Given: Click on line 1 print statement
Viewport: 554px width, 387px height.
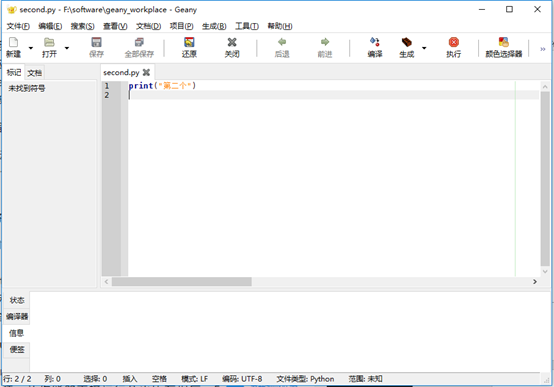Looking at the screenshot, I should click(x=162, y=86).
